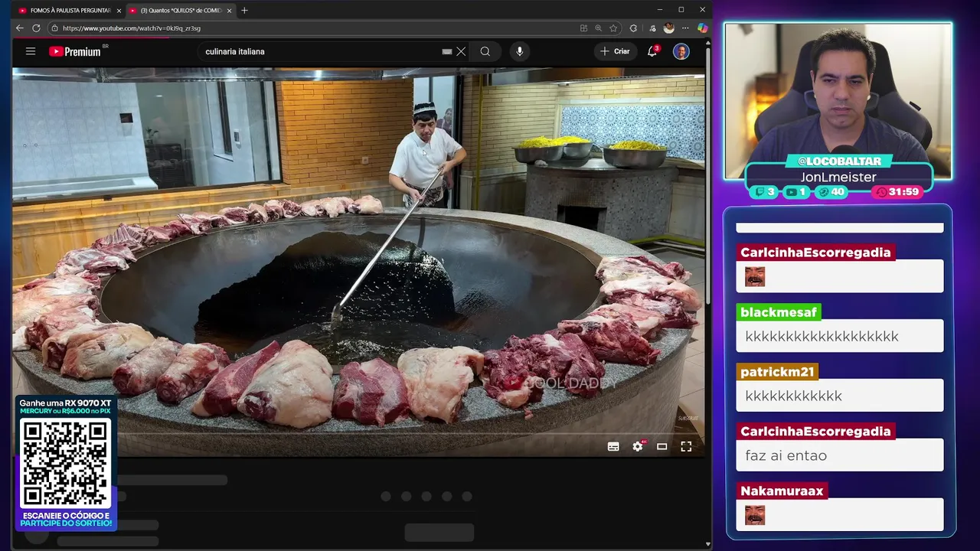Screen dimensions: 980x551
Task: Click the site info icon before URL
Action: [54, 28]
